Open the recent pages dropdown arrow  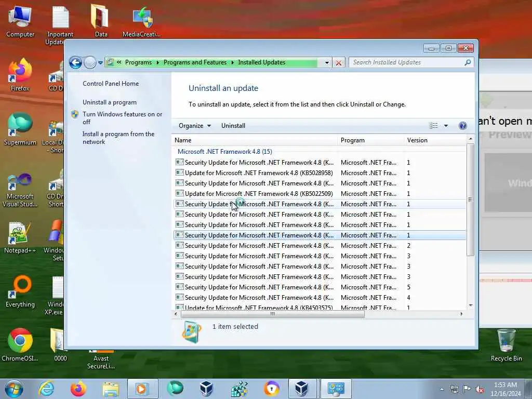click(x=100, y=63)
